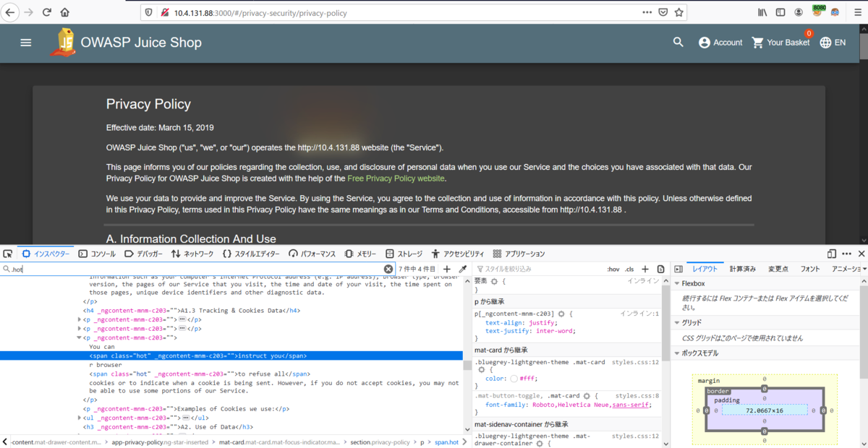Click the Firefox account avatar toolbar icon
868x448 pixels.
pos(799,12)
